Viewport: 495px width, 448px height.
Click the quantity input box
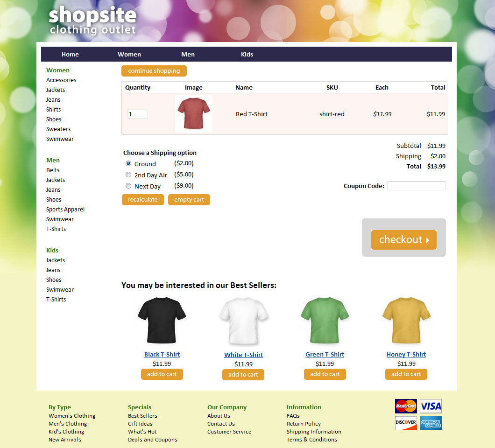click(137, 114)
